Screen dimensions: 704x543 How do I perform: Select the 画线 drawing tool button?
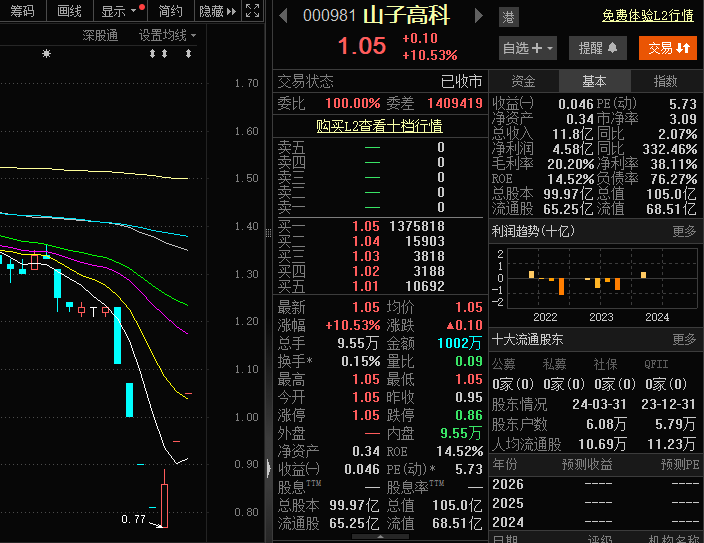(70, 11)
